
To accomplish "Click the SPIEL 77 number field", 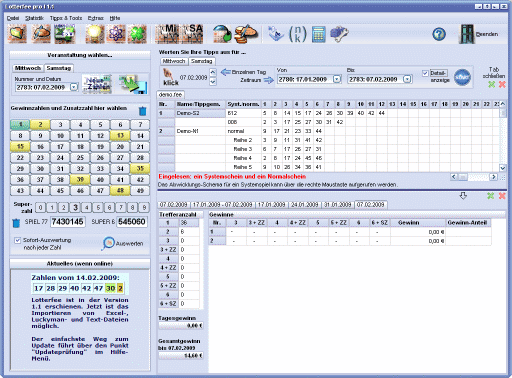I will coord(68,222).
